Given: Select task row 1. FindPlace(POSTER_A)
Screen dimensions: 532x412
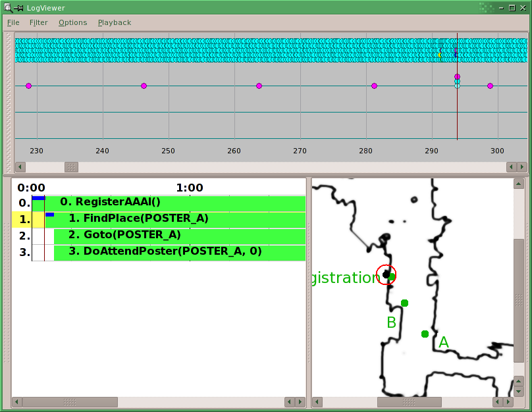Looking at the screenshot, I should coord(175,220).
